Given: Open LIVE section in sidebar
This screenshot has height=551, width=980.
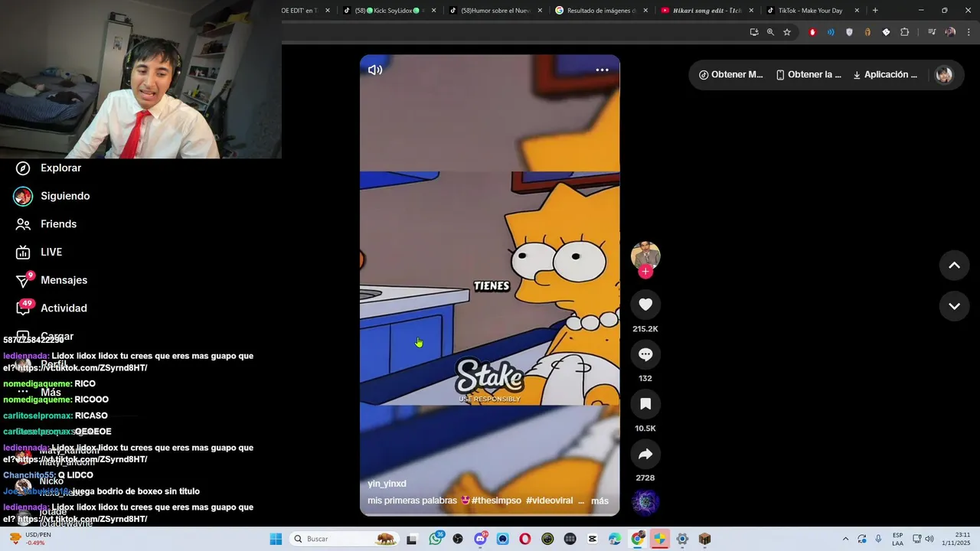Looking at the screenshot, I should pyautogui.click(x=38, y=252).
